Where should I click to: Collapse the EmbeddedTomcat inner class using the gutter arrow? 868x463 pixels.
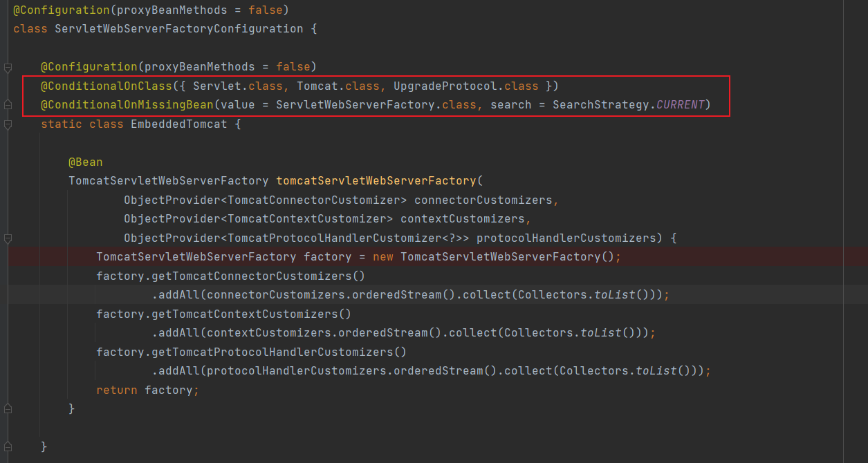[x=8, y=123]
